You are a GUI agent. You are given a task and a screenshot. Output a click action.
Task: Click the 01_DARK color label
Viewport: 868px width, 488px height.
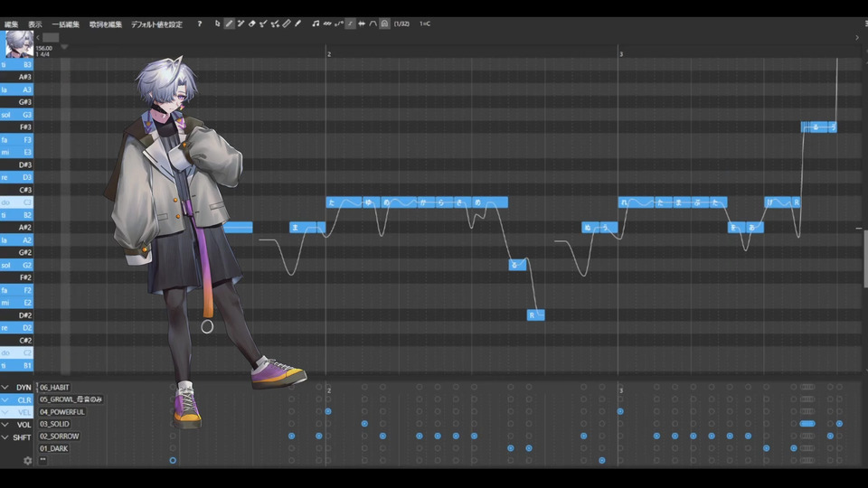coord(53,448)
